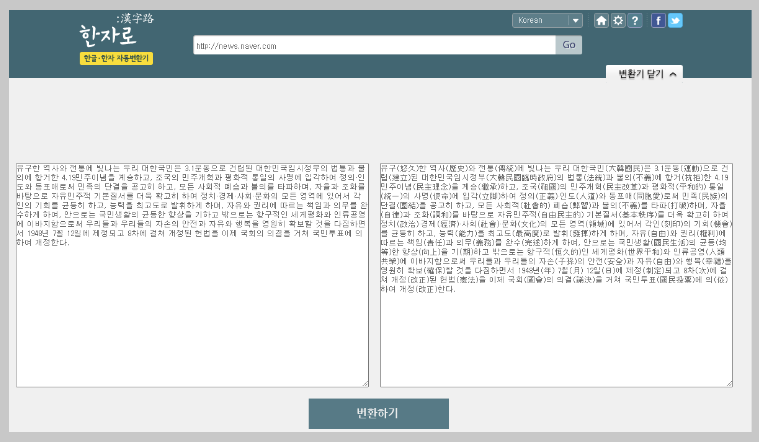Collapse the panel with 변환기 닫기 tab
This screenshot has height=442, width=759.
coord(644,74)
